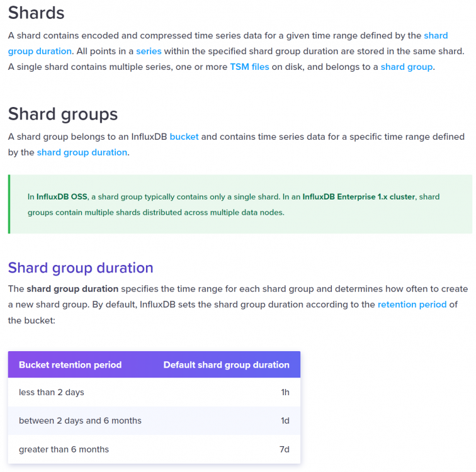Click the 'Shard group duration' purple heading
The image size is (476, 472).
[x=81, y=268]
